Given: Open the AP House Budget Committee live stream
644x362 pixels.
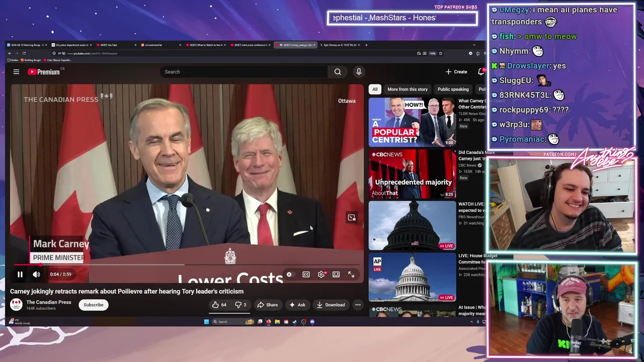Looking at the screenshot, I should pyautogui.click(x=412, y=278).
